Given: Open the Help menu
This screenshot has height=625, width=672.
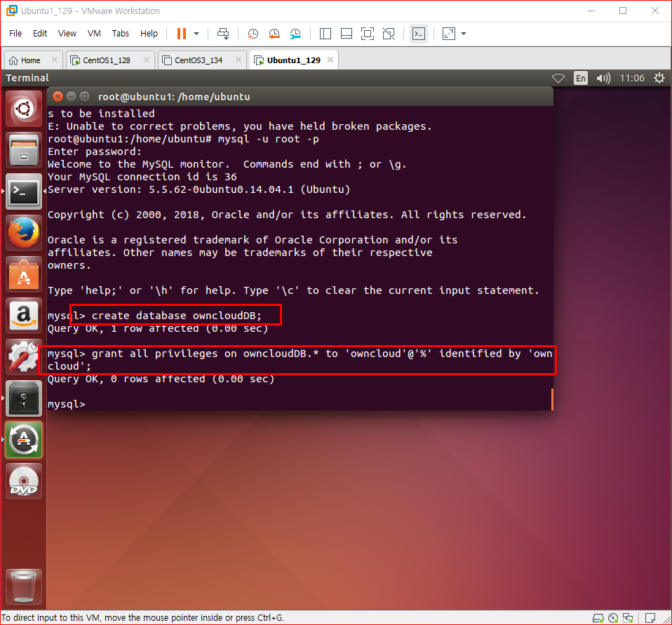Looking at the screenshot, I should (x=149, y=34).
